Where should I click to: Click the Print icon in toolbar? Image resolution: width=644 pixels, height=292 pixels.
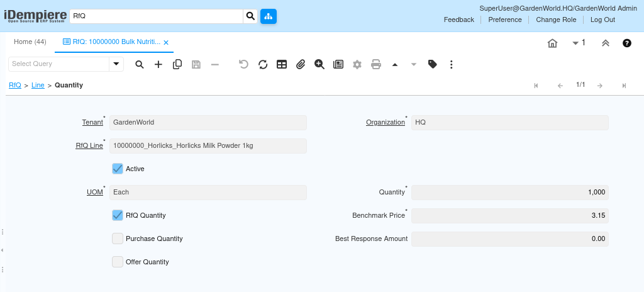[x=376, y=64]
